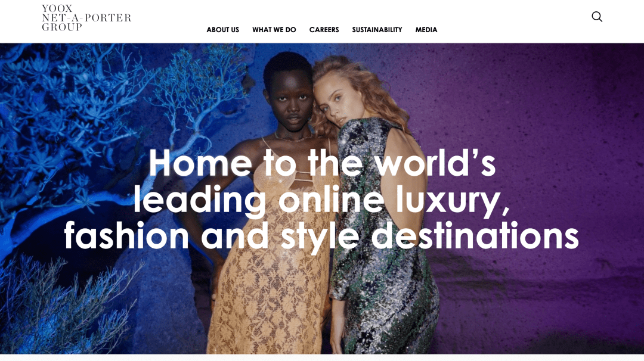
Task: Click the YOOX NET-A-PORTER GROUP logo
Action: coord(86,18)
